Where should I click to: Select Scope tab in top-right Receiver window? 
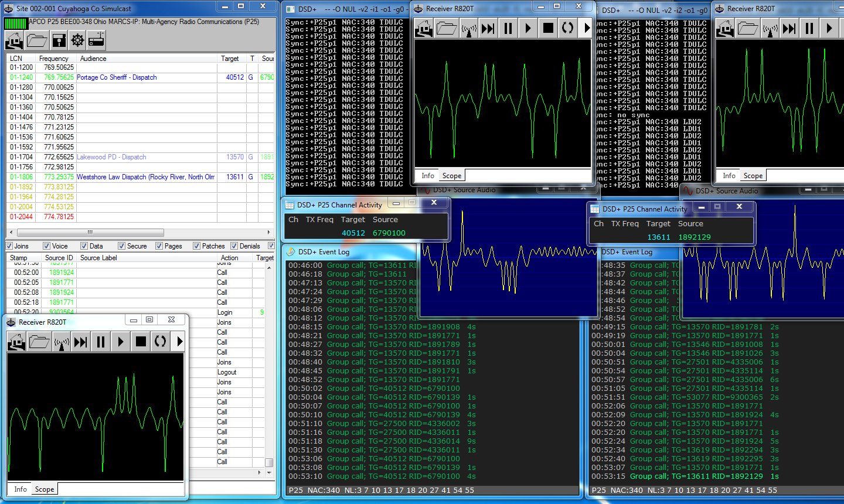753,176
